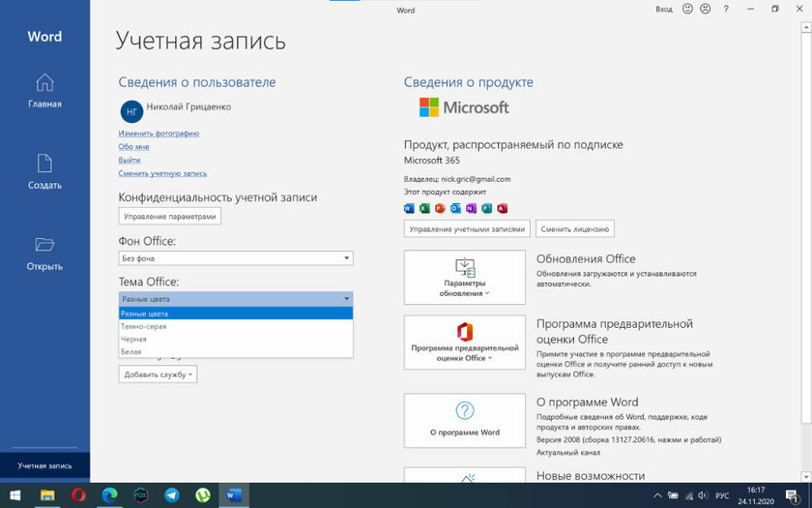Click the OneNote product icon
The height and width of the screenshot is (508, 812).
coord(471,208)
